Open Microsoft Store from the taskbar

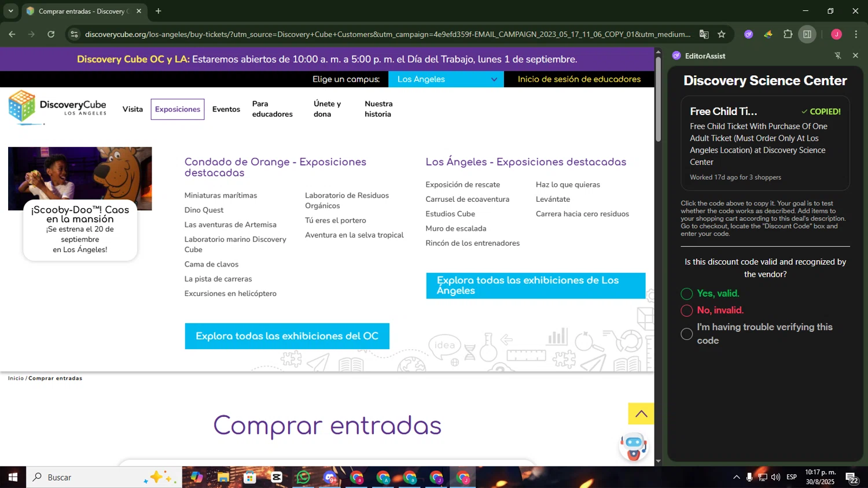pyautogui.click(x=250, y=477)
